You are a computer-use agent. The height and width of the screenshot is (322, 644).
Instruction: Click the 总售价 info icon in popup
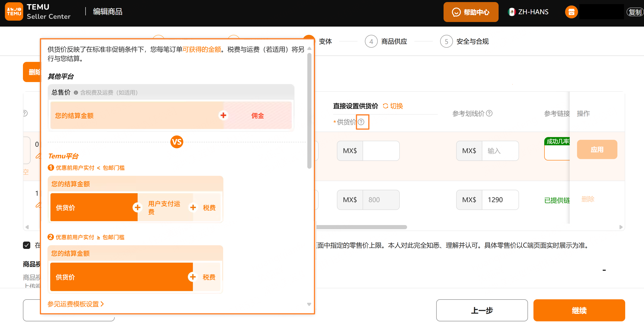click(x=76, y=92)
